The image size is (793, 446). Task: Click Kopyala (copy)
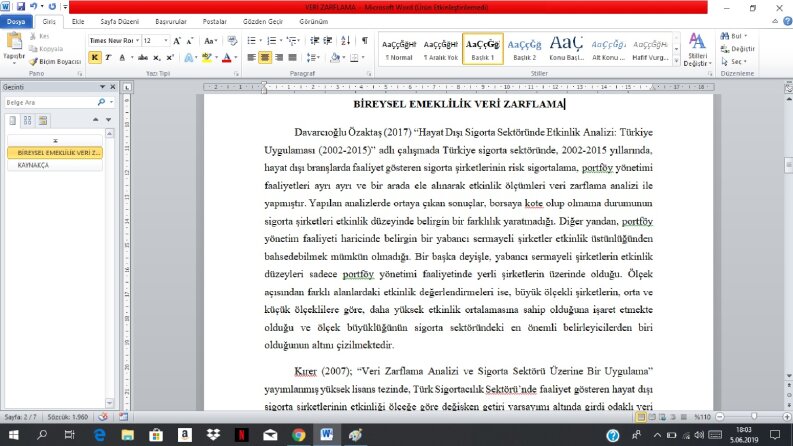point(46,49)
